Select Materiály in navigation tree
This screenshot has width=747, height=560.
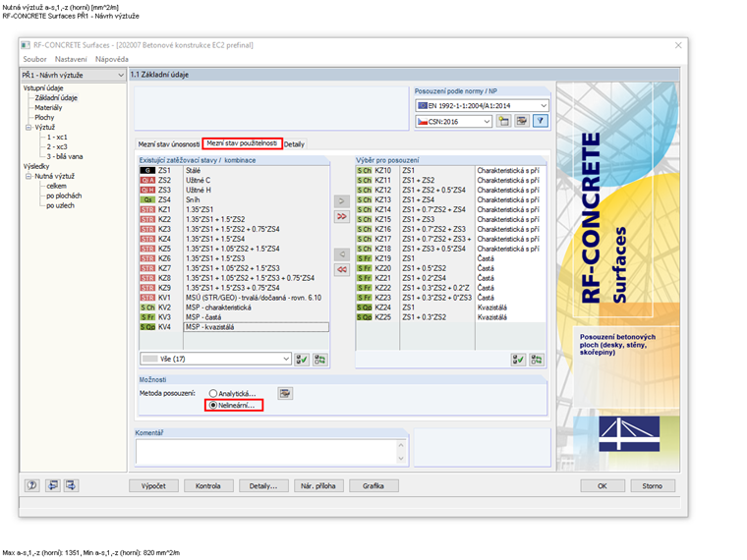point(48,108)
